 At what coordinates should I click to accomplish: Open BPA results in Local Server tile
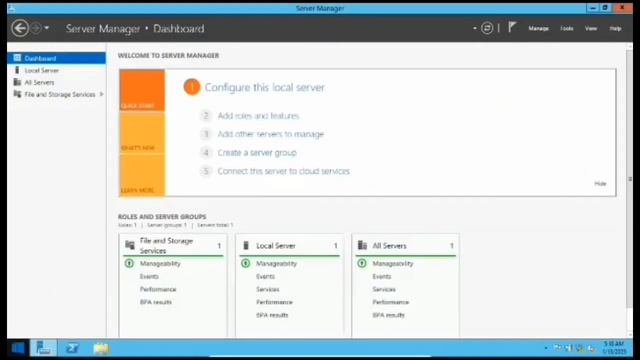[x=272, y=315]
